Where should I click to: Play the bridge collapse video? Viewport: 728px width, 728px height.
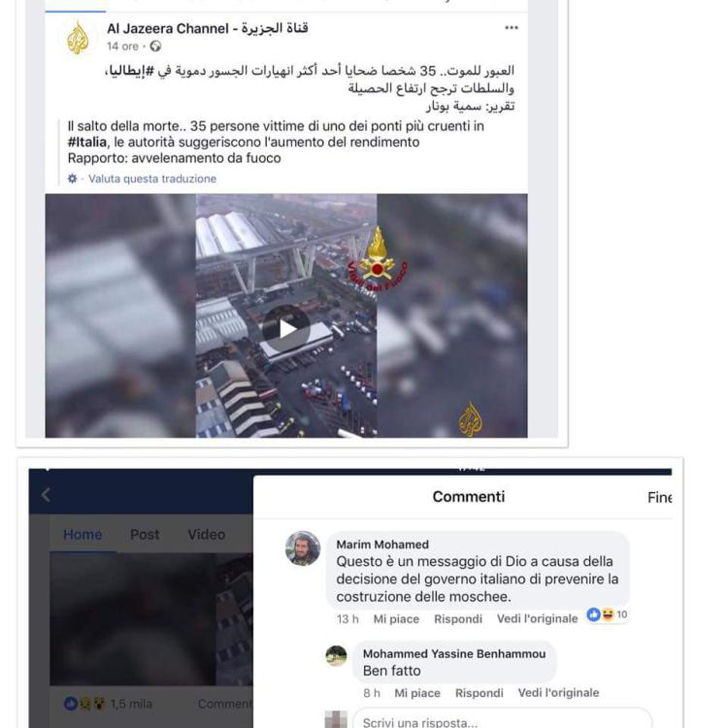286,329
